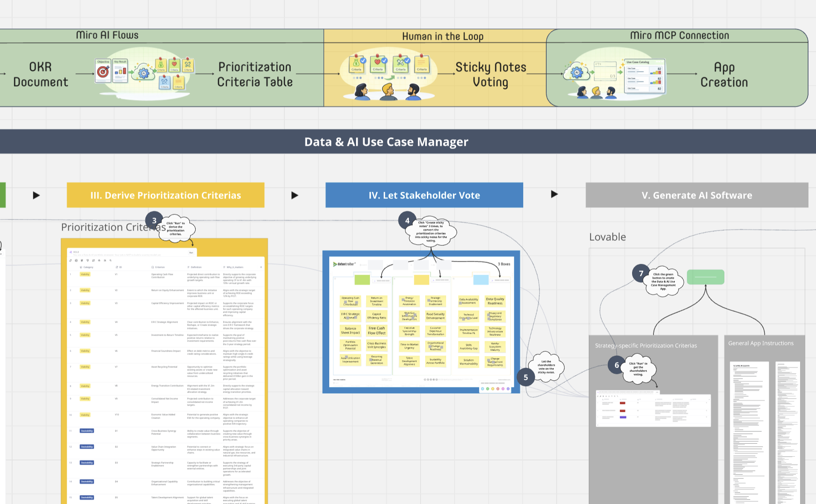Click the green Lovable app creation button
Viewport: 816px width, 504px height.
click(705, 277)
